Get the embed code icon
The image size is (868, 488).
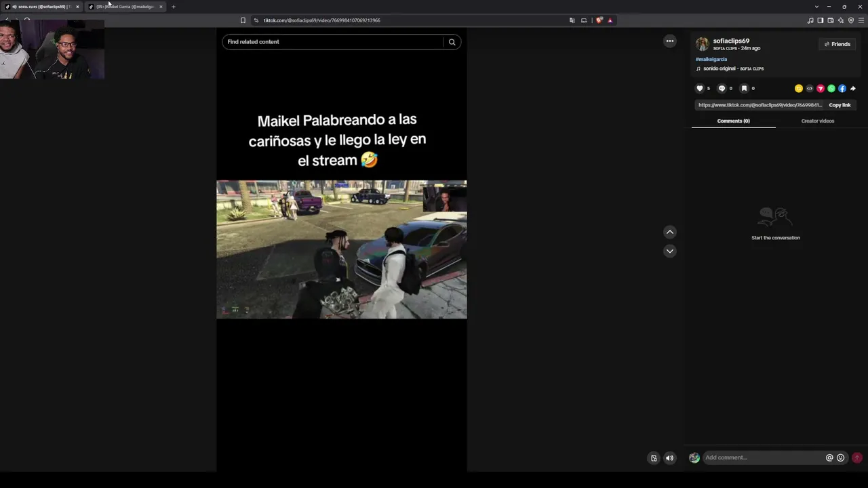click(x=810, y=88)
